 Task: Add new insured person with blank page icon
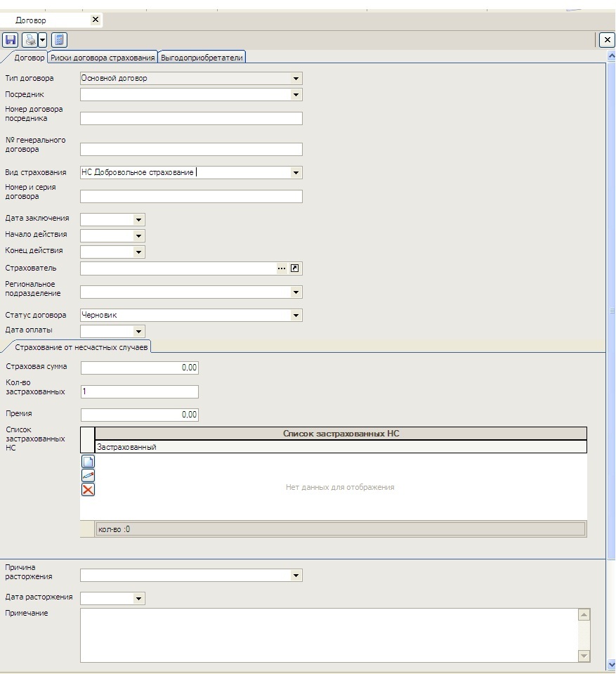coord(89,462)
